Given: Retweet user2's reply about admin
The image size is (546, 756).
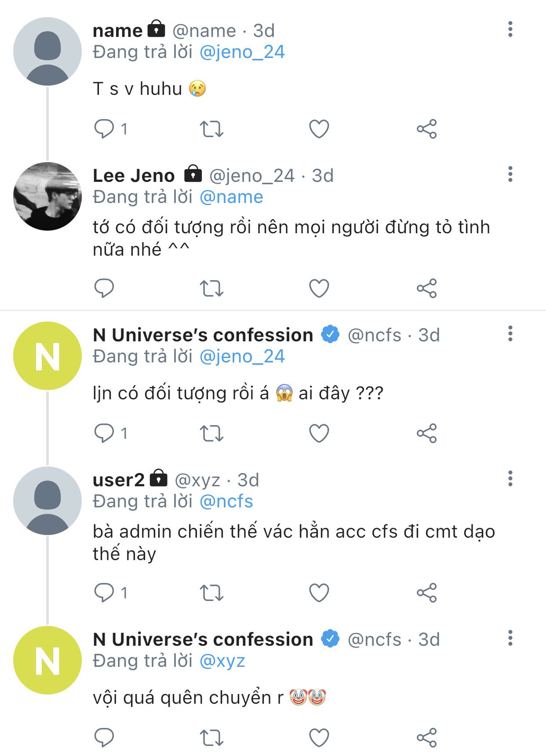Looking at the screenshot, I should pos(211,593).
